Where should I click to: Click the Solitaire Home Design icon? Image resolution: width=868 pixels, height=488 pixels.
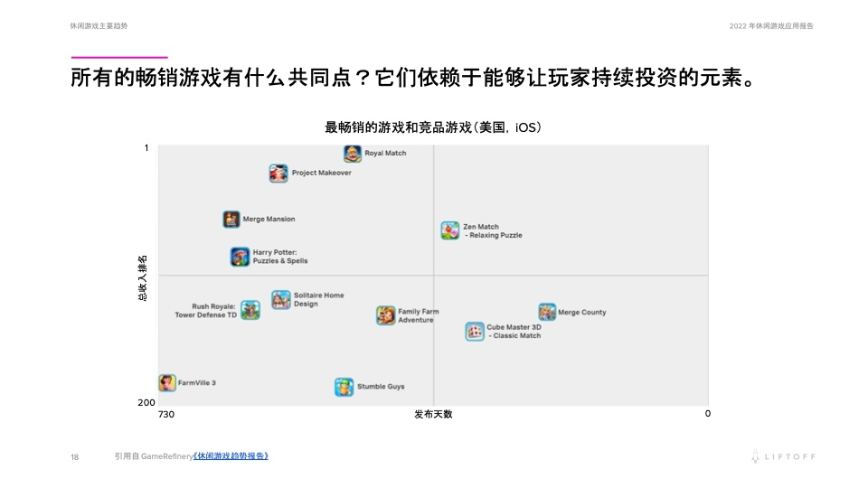[280, 299]
